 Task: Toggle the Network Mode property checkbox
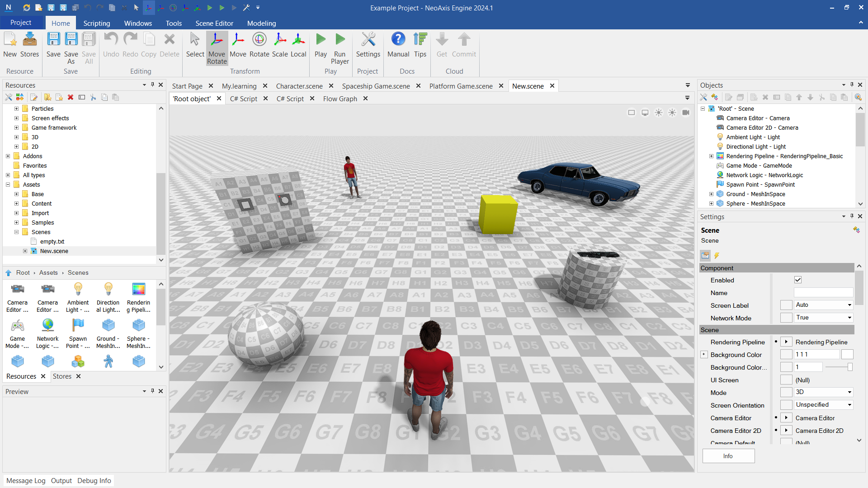coord(786,318)
